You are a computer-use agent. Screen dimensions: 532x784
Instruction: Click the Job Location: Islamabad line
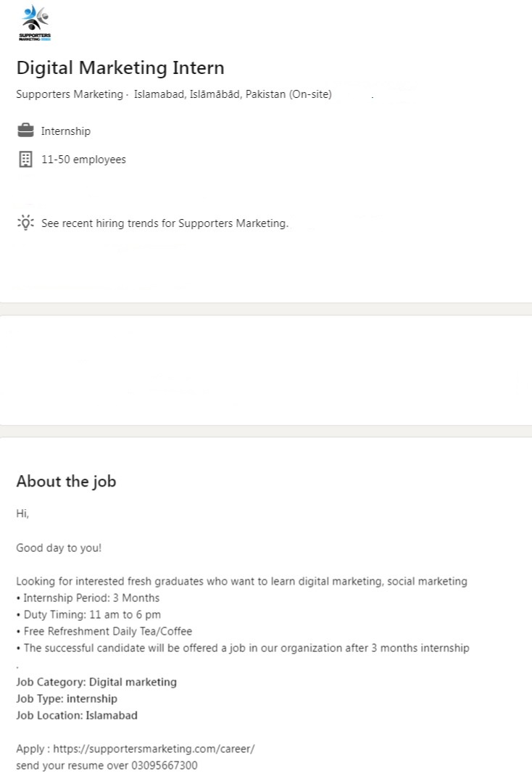77,715
